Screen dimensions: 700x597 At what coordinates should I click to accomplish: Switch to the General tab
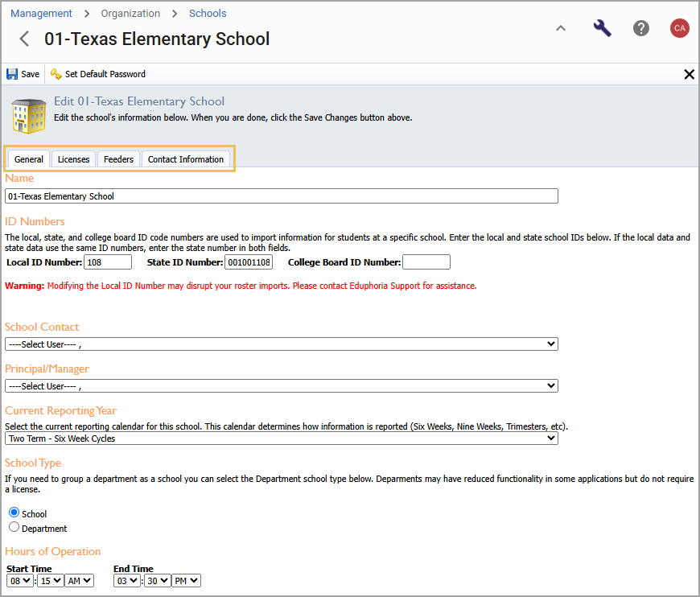pos(29,159)
